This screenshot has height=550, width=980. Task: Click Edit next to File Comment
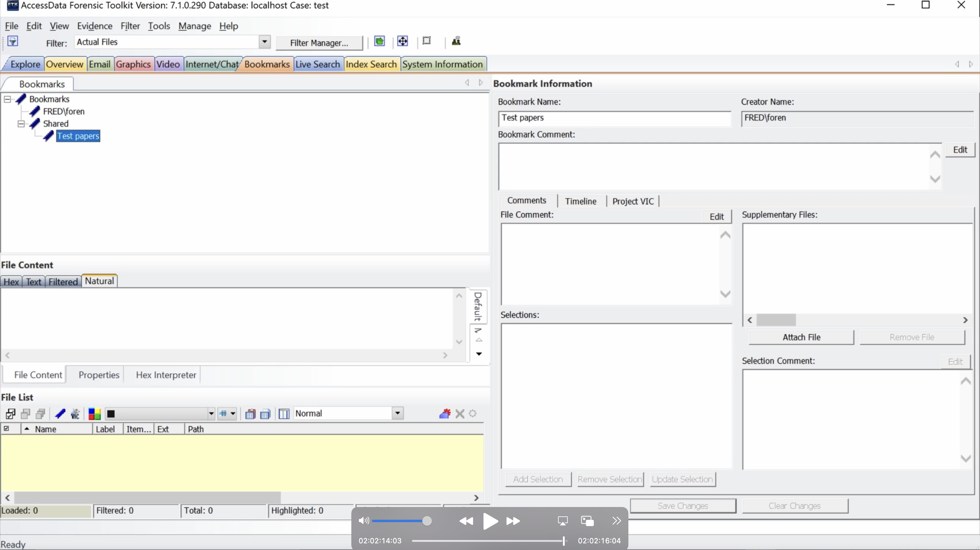tap(716, 217)
